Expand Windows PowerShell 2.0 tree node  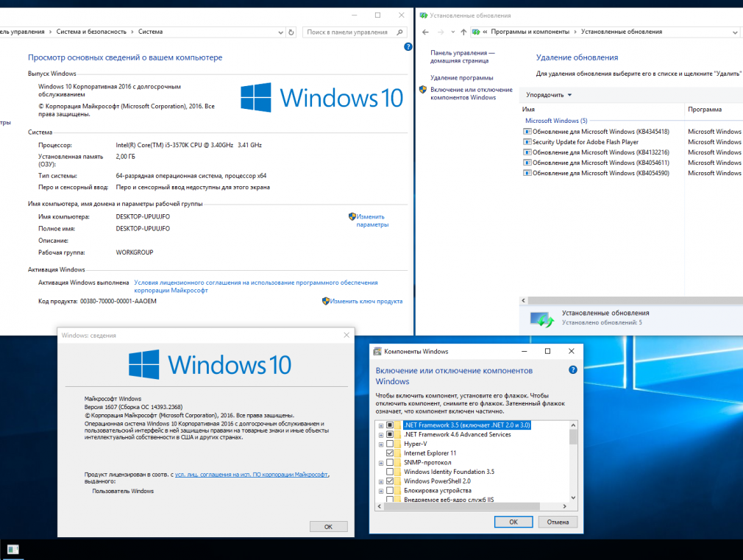(x=381, y=482)
